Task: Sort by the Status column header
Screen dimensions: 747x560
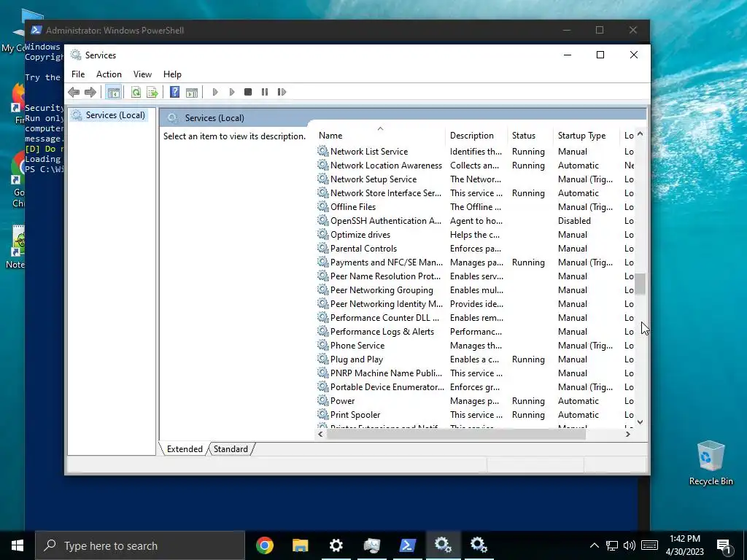Action: tap(531, 135)
